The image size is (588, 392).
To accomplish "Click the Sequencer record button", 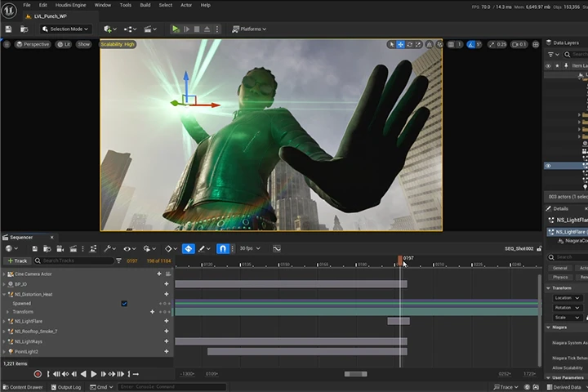I will (x=38, y=374).
